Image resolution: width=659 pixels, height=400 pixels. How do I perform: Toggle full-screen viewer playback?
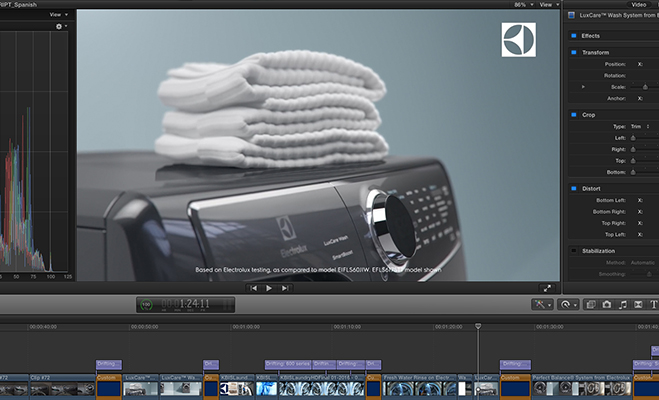(x=547, y=288)
